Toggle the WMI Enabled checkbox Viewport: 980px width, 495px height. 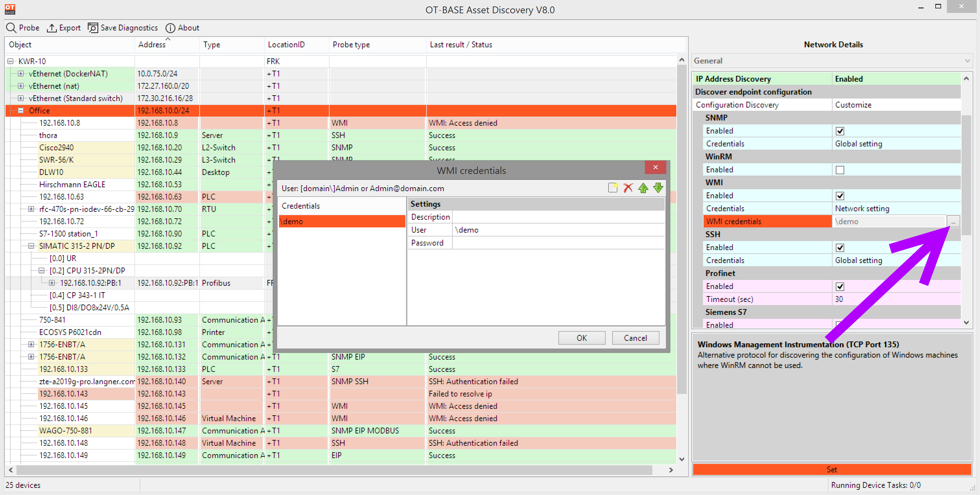[x=840, y=196]
